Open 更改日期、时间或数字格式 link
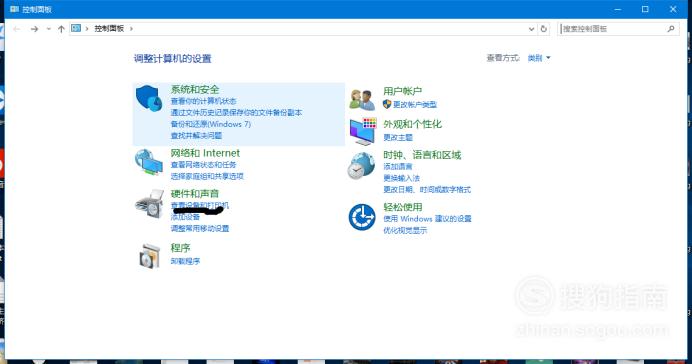Viewport: 692px width, 364px height. coord(427,189)
